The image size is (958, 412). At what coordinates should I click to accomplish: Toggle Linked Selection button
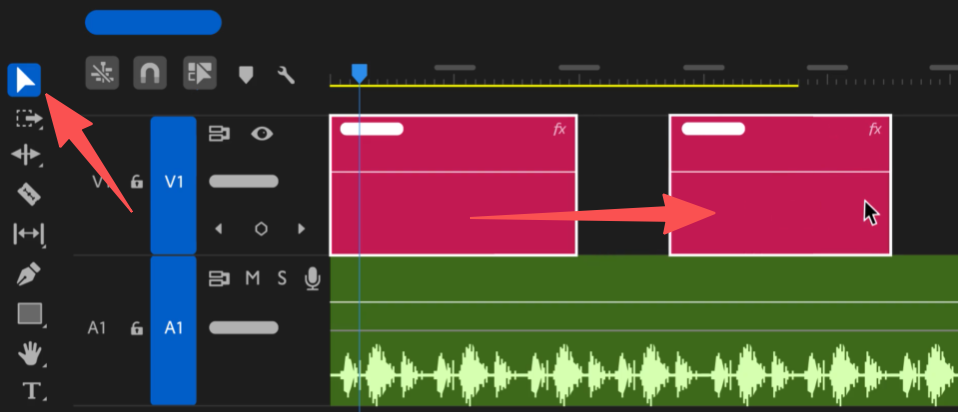(200, 74)
